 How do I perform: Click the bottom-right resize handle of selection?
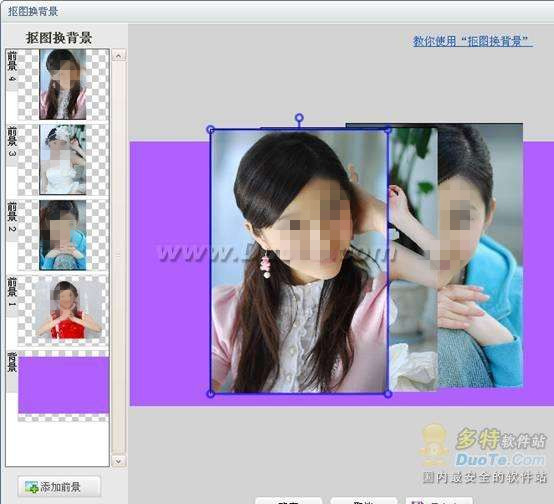point(388,394)
